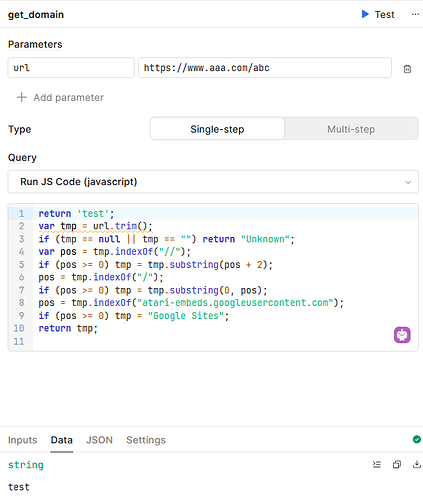Open the purple AI assistant bot icon
Image resolution: width=423 pixels, height=500 pixels.
point(402,335)
